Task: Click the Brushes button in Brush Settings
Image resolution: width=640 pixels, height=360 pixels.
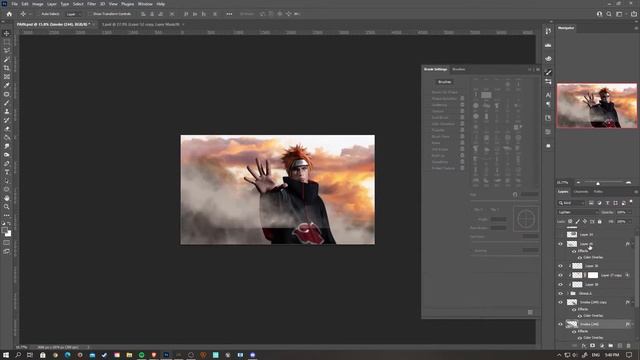Action: 444,82
